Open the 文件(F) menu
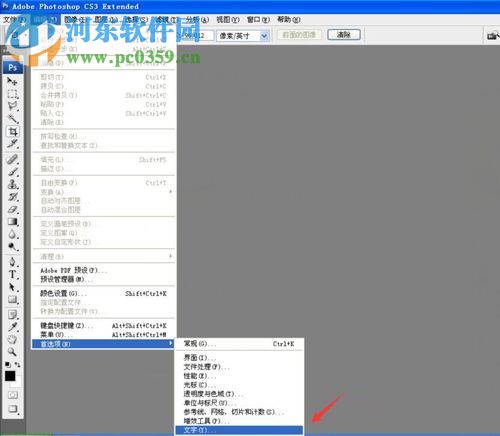The width and height of the screenshot is (500, 436). (x=15, y=20)
